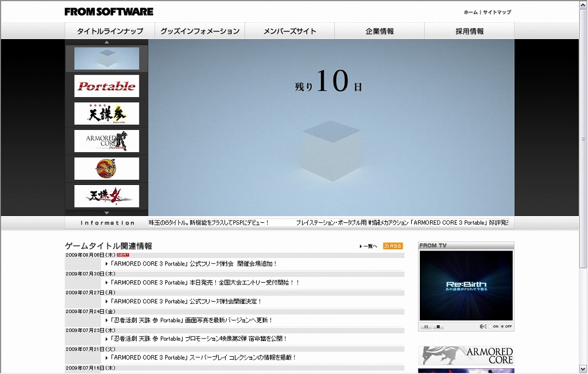Open the 一覧へ news list link
This screenshot has height=374, width=588.
[368, 246]
